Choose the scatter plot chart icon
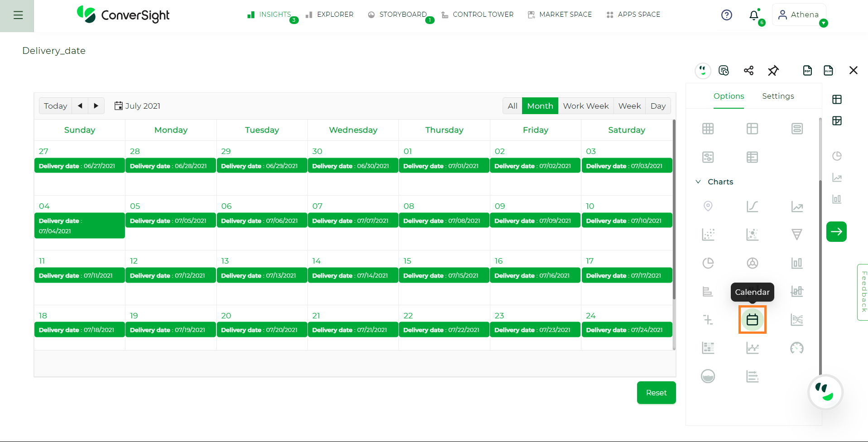Image resolution: width=868 pixels, height=442 pixels. click(708, 234)
